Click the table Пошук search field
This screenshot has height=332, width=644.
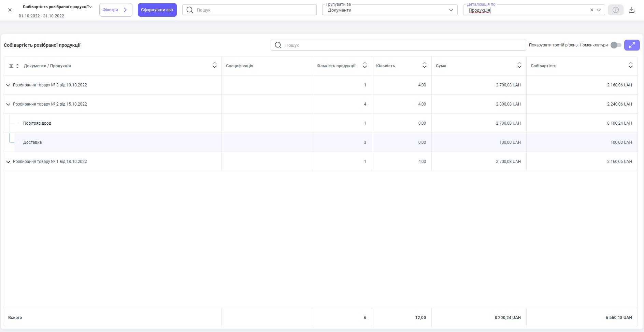398,45
